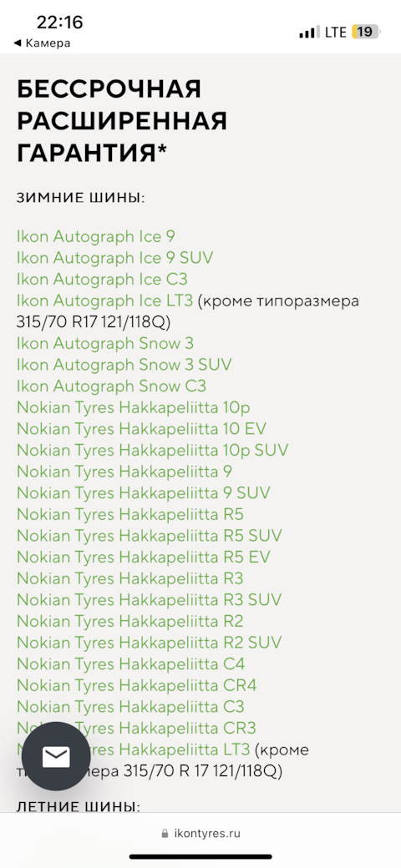Viewport: 401px width, 868px height.
Task: Open Ikon Autograph Ice LT3 link
Action: pos(104,300)
